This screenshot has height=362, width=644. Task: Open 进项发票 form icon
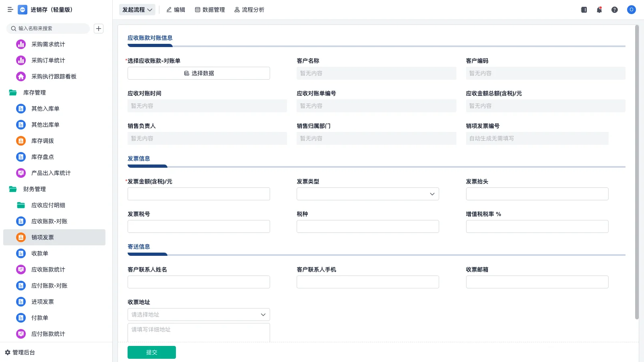(21, 302)
